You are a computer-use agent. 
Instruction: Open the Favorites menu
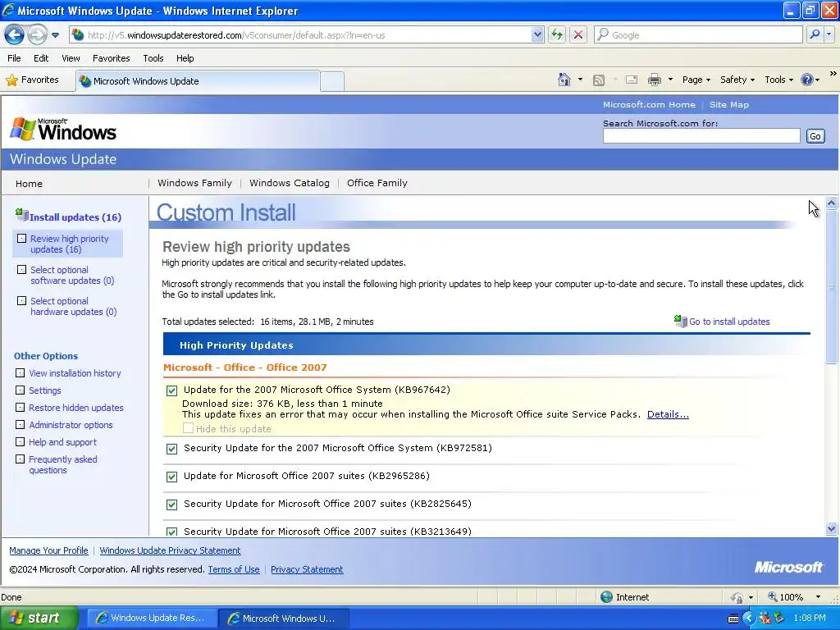click(112, 58)
